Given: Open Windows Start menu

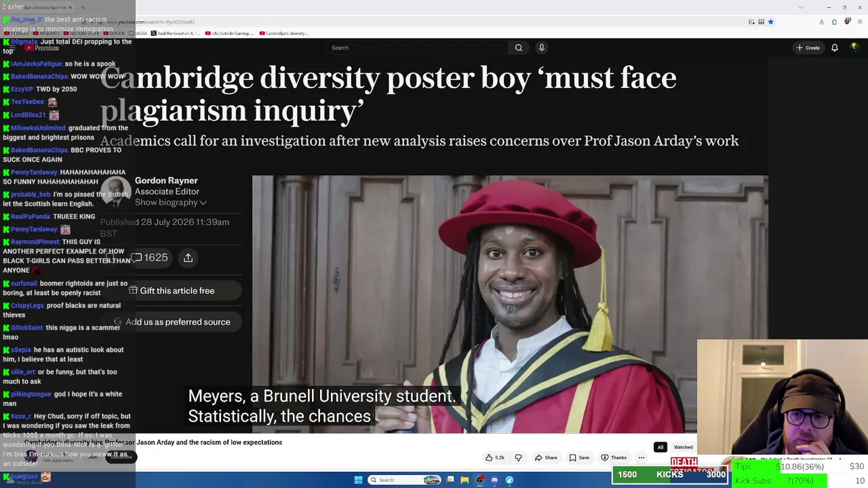Looking at the screenshot, I should click(x=358, y=480).
